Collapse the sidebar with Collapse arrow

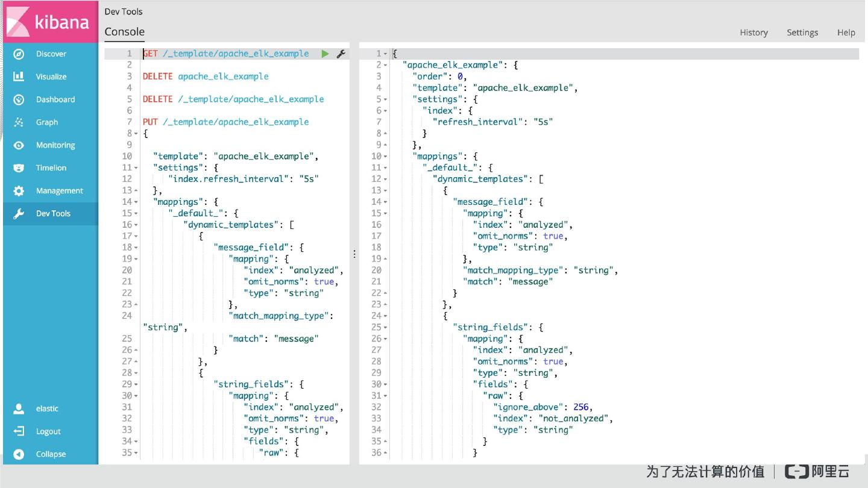tap(19, 454)
